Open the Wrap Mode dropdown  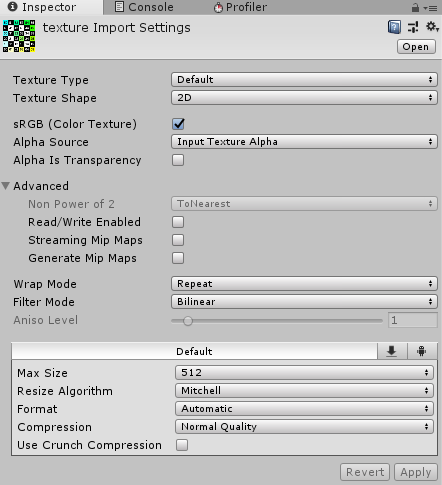(304, 284)
